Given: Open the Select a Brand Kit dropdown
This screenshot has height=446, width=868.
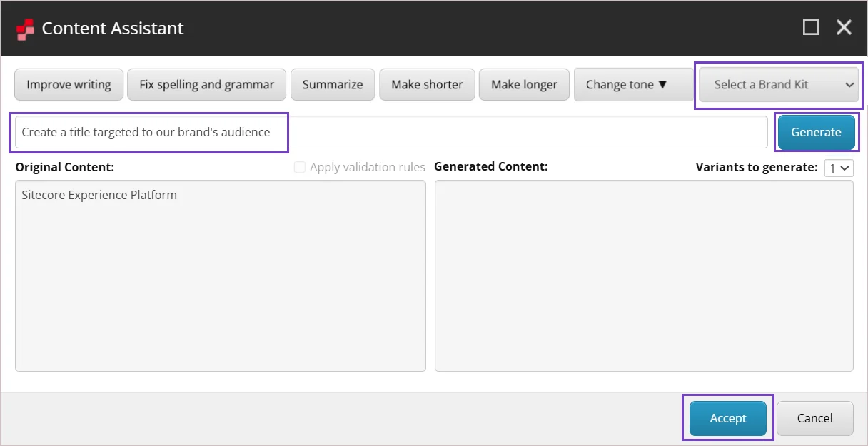Looking at the screenshot, I should tap(778, 84).
